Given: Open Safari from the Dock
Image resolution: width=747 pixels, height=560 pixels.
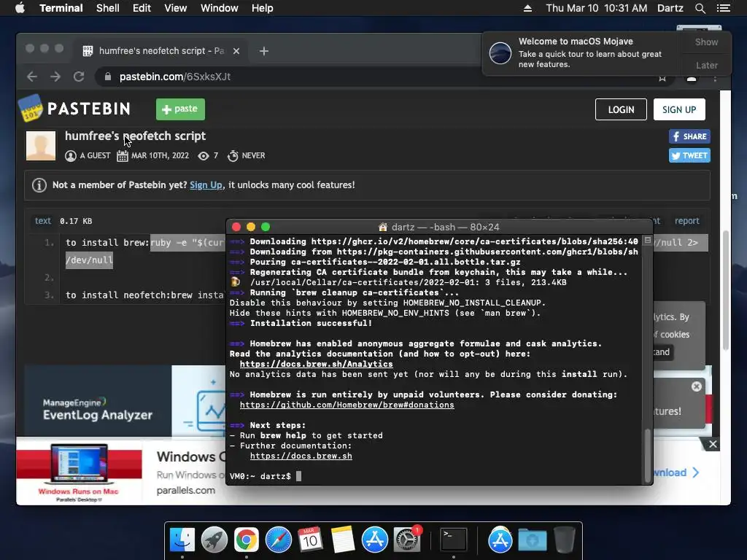Looking at the screenshot, I should pyautogui.click(x=278, y=540).
